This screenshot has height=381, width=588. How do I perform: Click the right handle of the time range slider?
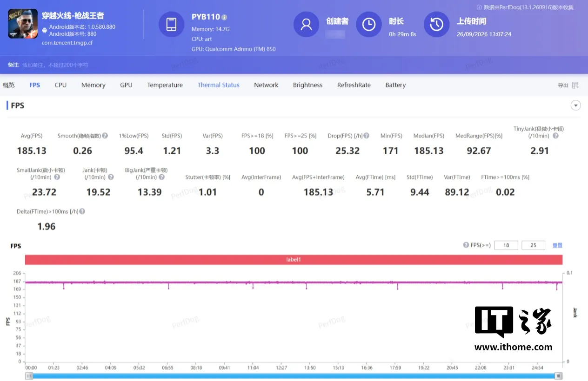point(559,376)
